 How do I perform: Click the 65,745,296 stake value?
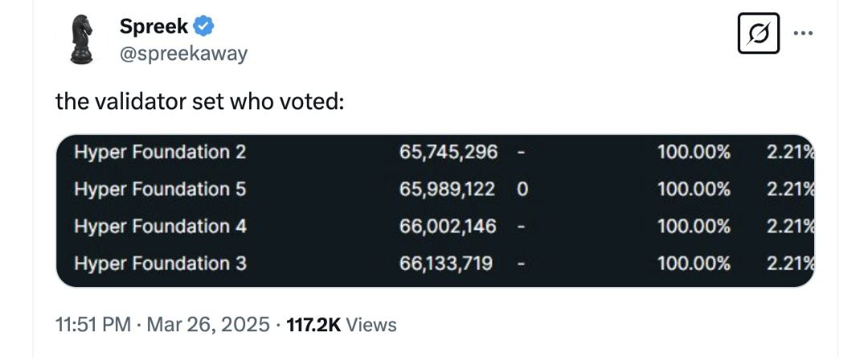click(448, 152)
